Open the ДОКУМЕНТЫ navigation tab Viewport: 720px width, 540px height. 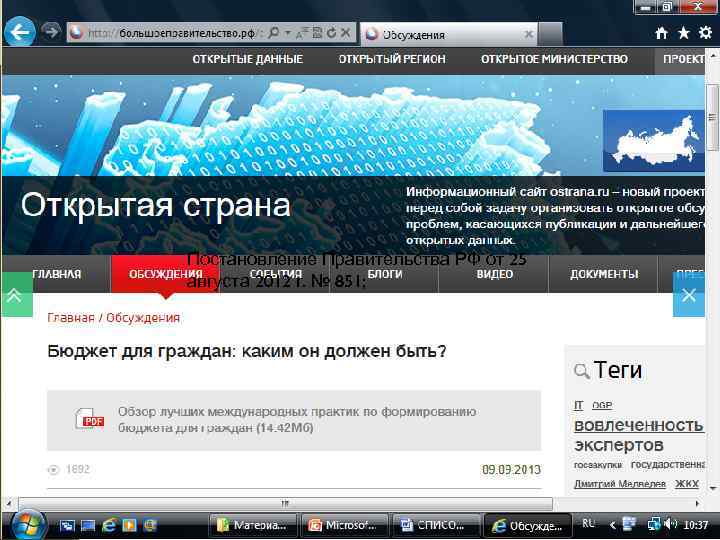[x=604, y=274]
